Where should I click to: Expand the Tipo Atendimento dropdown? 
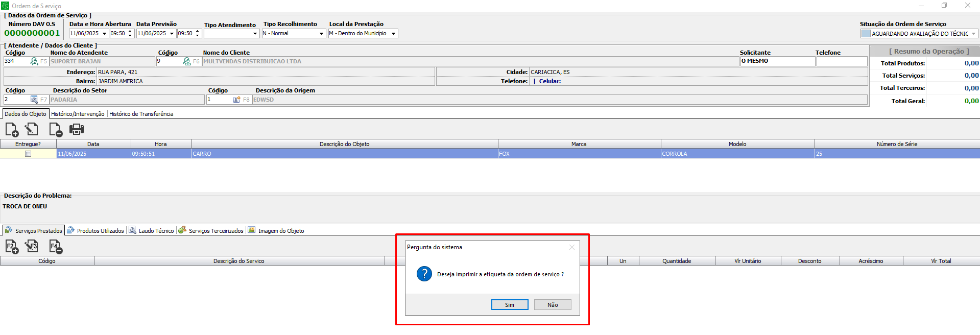(255, 34)
